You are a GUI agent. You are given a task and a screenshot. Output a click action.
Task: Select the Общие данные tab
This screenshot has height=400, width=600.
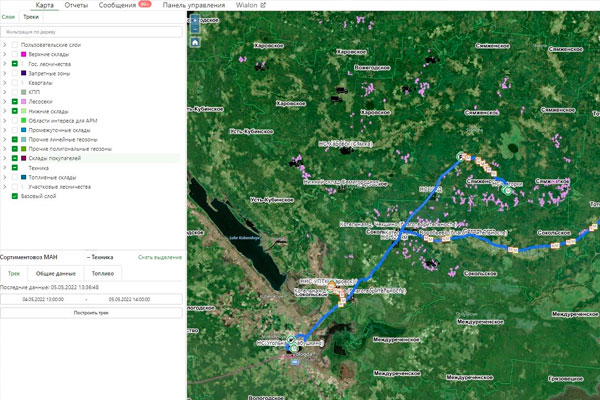[x=56, y=273]
